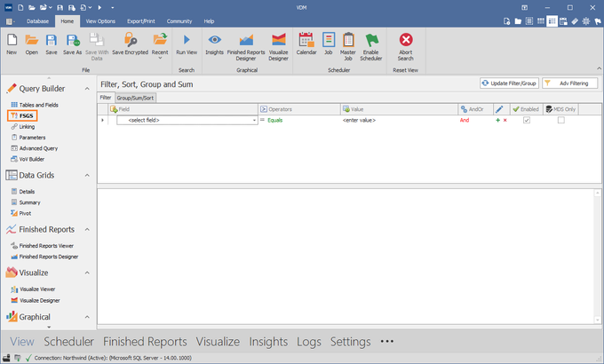Viewport: 604px width, 364px height.
Task: Open the Summary data grid
Action: click(x=26, y=202)
